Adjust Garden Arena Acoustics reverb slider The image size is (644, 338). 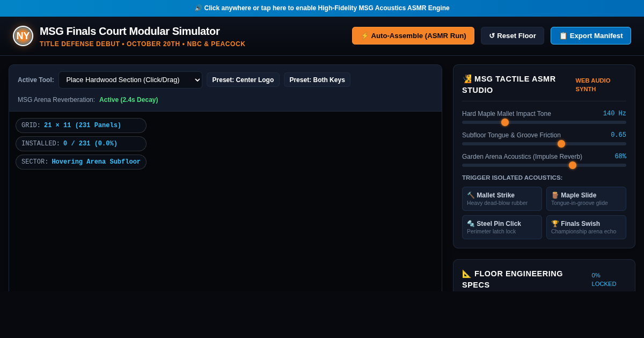pyautogui.click(x=544, y=165)
